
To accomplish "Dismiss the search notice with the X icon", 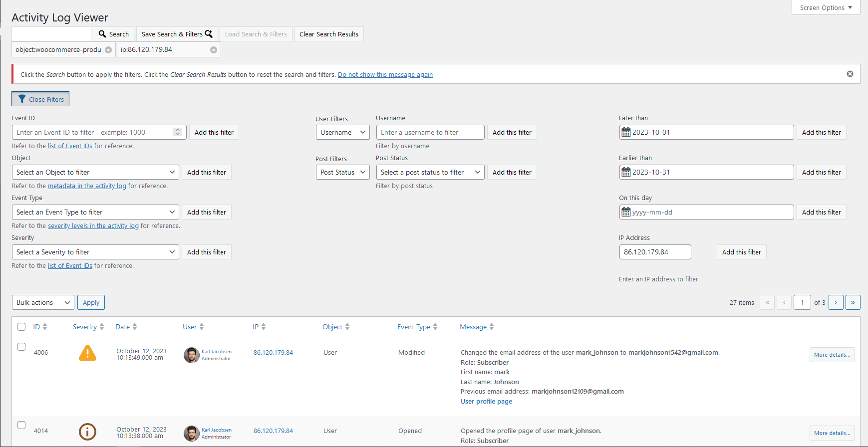I will point(850,74).
